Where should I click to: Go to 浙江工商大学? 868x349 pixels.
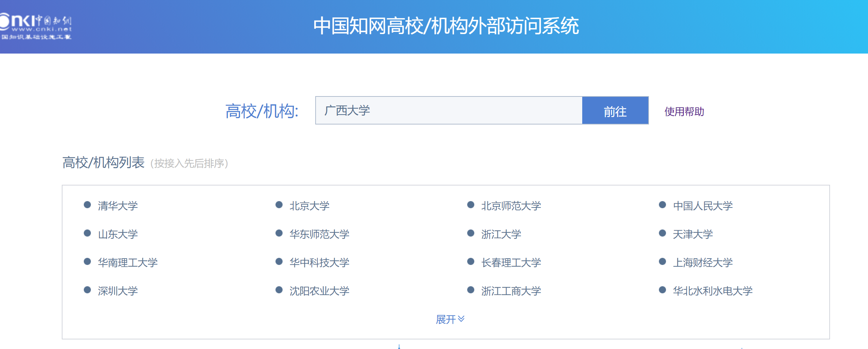(x=511, y=291)
